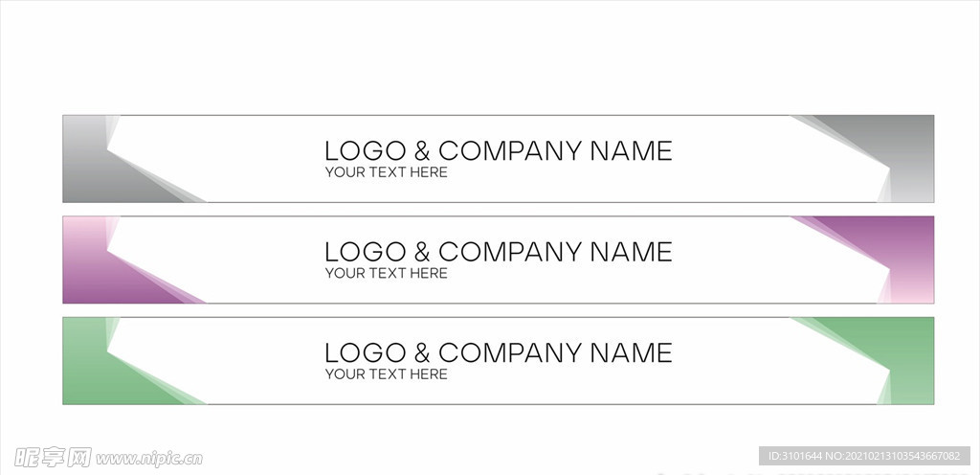Select "YOUR TEXT HERE" in gray banner
This screenshot has height=475, width=980.
point(387,172)
